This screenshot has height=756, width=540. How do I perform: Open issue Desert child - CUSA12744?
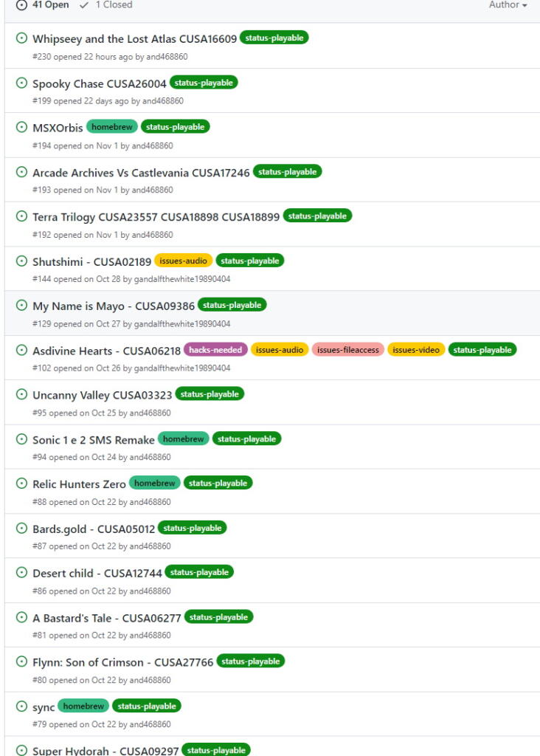[x=97, y=573]
